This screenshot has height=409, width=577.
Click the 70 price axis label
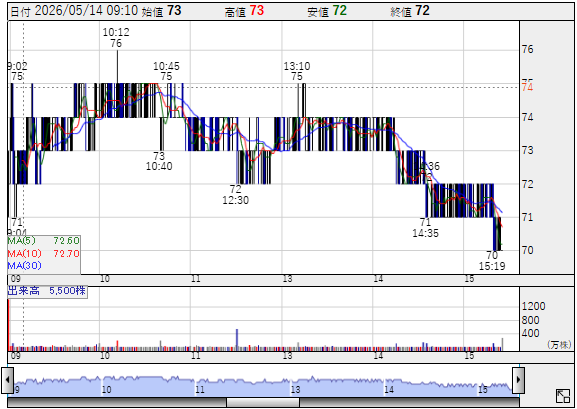(528, 250)
